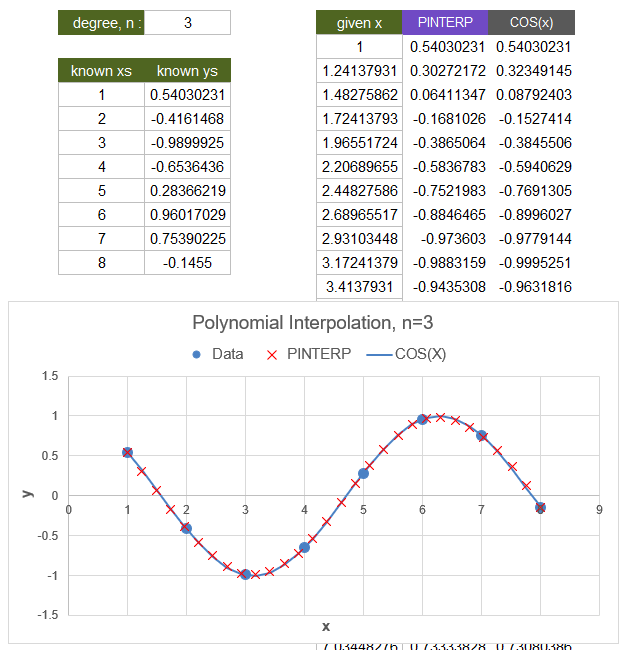Click given x cell 3.4137931

coord(359,287)
